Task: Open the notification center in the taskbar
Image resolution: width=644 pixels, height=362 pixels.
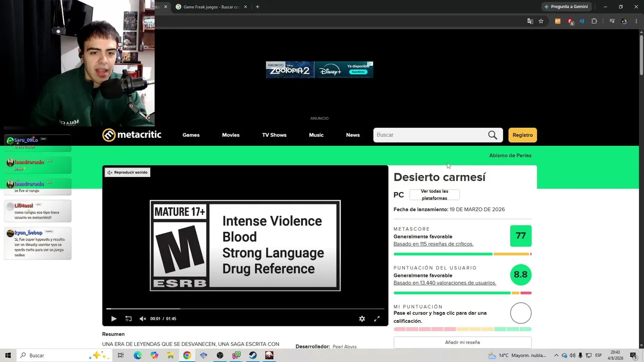Action: pyautogui.click(x=633, y=355)
